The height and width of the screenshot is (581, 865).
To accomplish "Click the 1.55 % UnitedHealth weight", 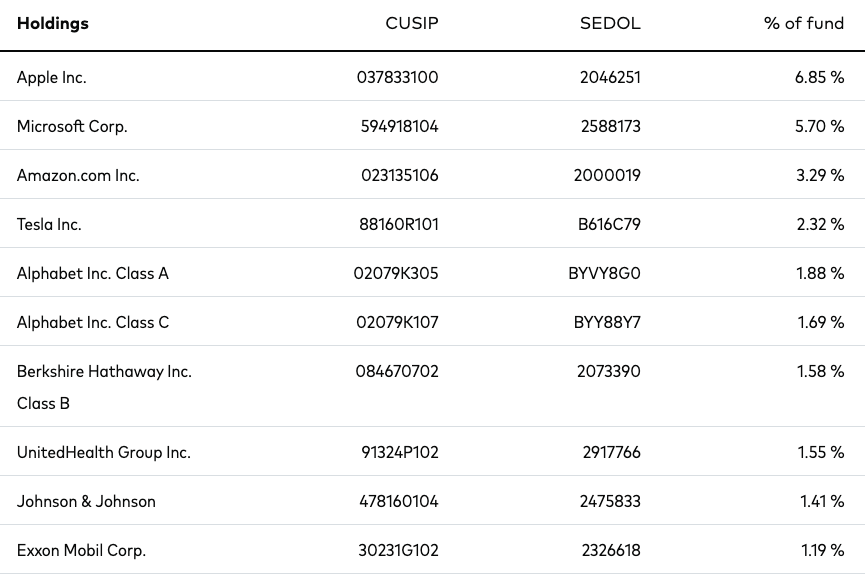I will (820, 452).
